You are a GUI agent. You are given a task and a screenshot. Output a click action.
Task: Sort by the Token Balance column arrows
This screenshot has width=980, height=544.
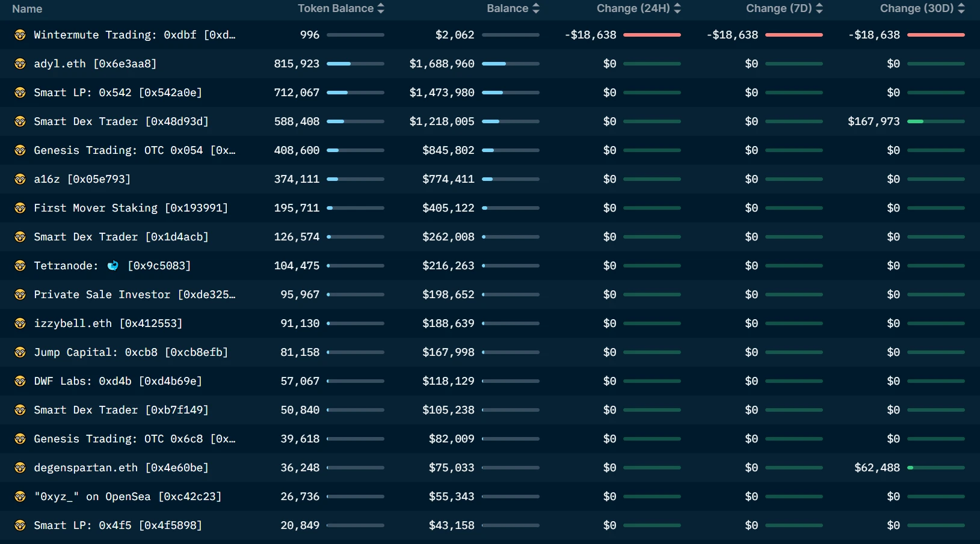point(381,8)
